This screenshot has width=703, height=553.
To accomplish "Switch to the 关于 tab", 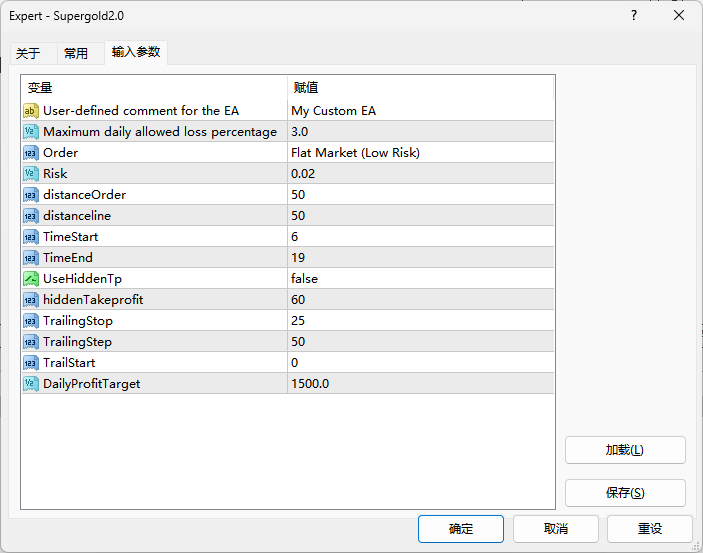I will point(28,54).
